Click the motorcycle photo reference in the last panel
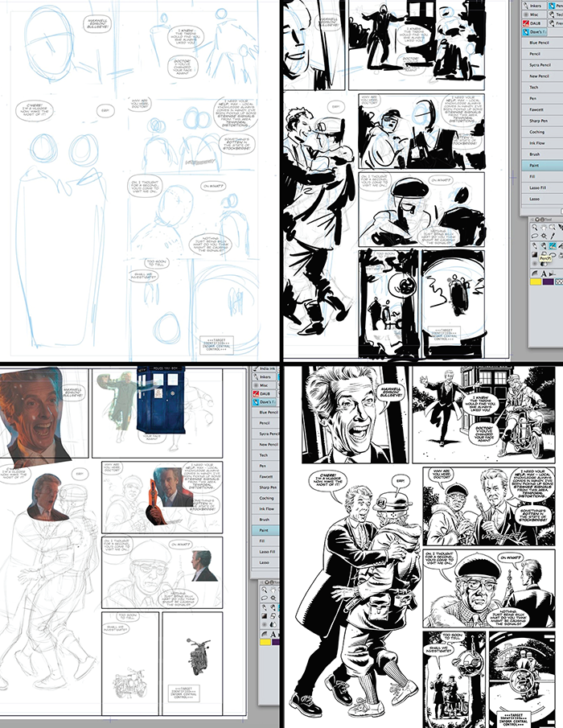Screen dimensions: 563x728 coord(197,656)
